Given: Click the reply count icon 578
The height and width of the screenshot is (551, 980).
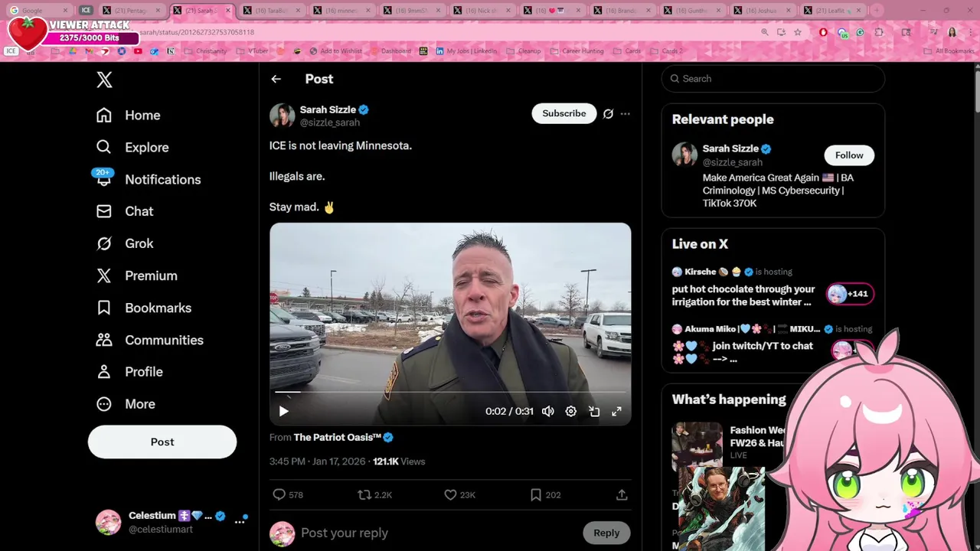Looking at the screenshot, I should [288, 495].
